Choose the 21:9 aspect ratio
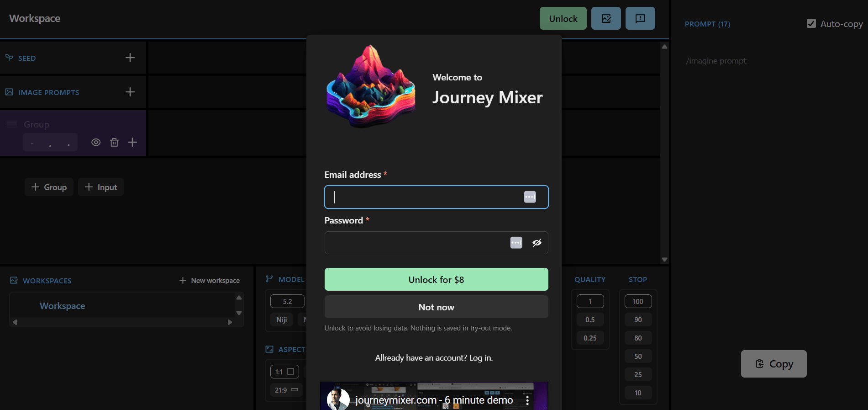This screenshot has width=868, height=410. coord(286,390)
